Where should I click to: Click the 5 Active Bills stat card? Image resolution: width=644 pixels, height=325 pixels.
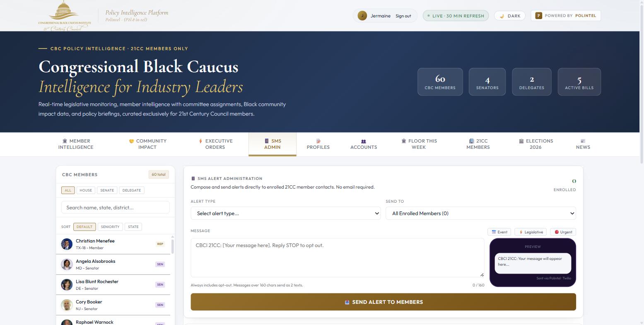pos(579,82)
